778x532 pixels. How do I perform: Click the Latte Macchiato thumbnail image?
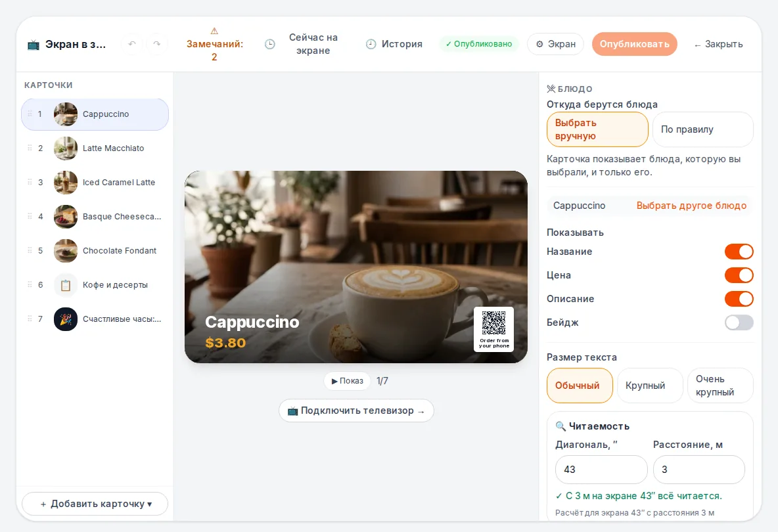(66, 148)
